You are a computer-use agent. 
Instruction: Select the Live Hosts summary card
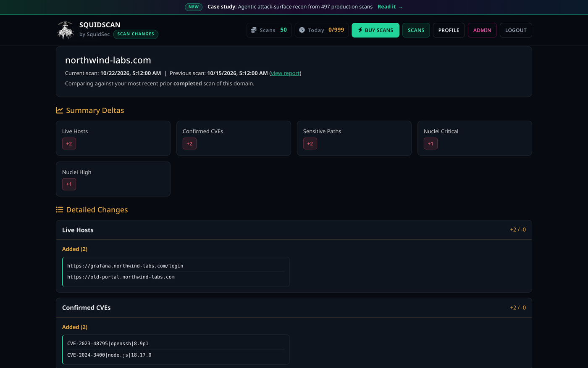point(113,138)
